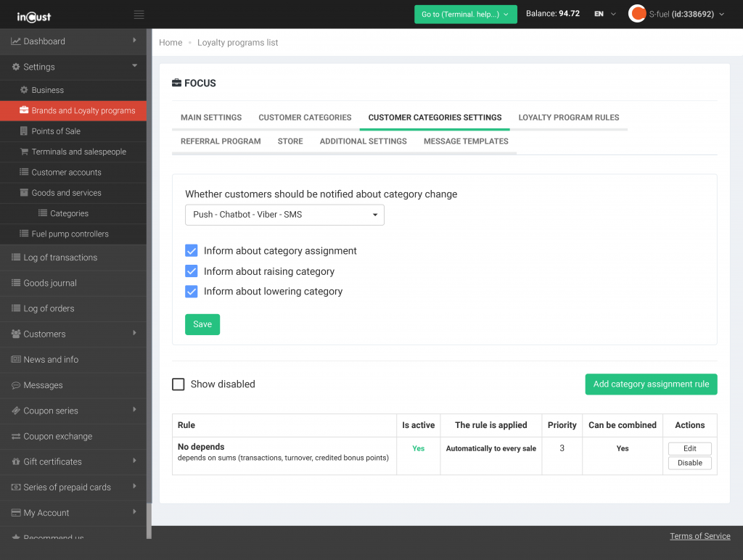Click the hamburger menu icon in header
743x560 pixels.
pos(139,15)
